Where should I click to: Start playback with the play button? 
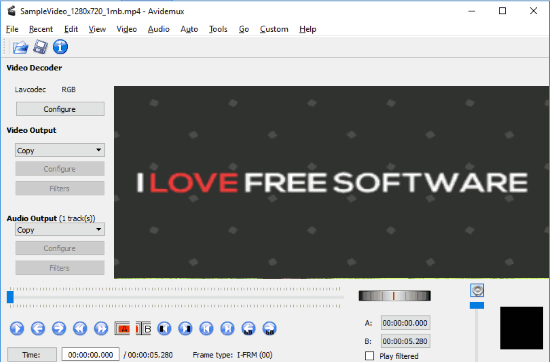[17, 329]
